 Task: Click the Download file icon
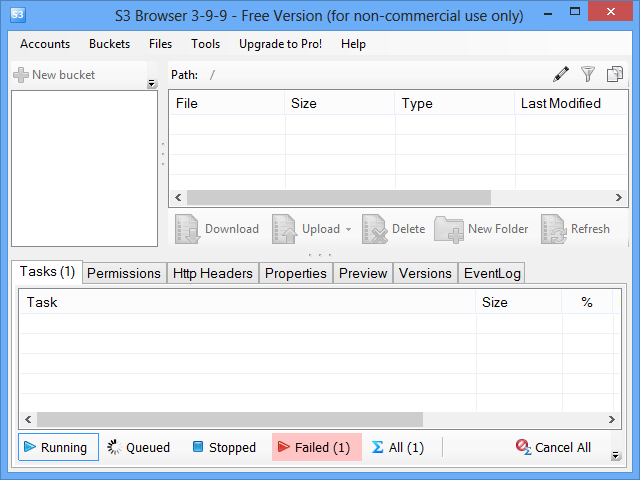click(187, 229)
